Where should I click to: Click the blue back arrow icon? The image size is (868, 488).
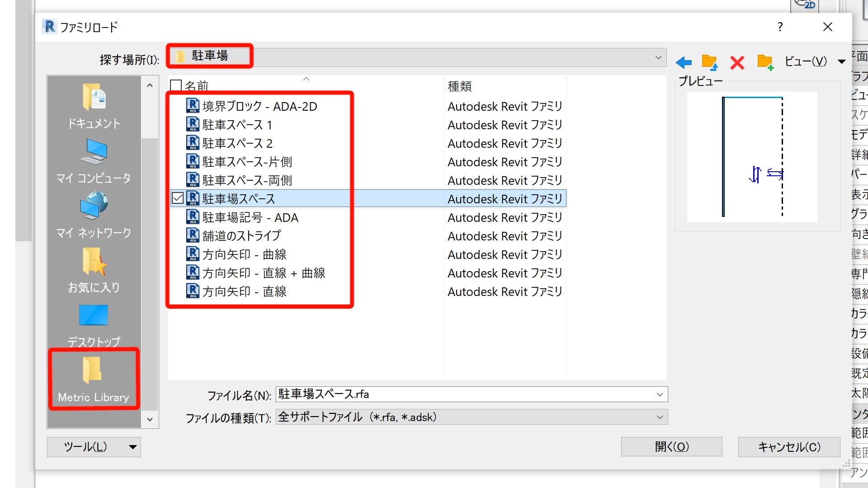coord(684,62)
